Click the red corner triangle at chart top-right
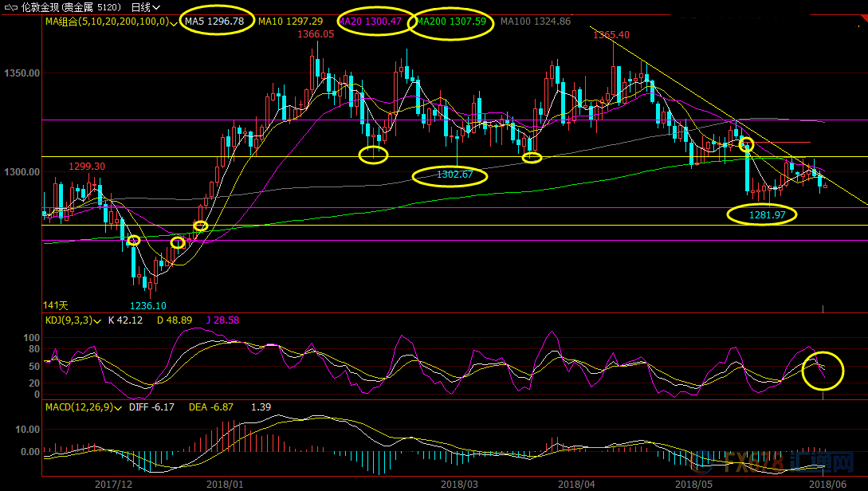868x491 pixels. [x=863, y=21]
